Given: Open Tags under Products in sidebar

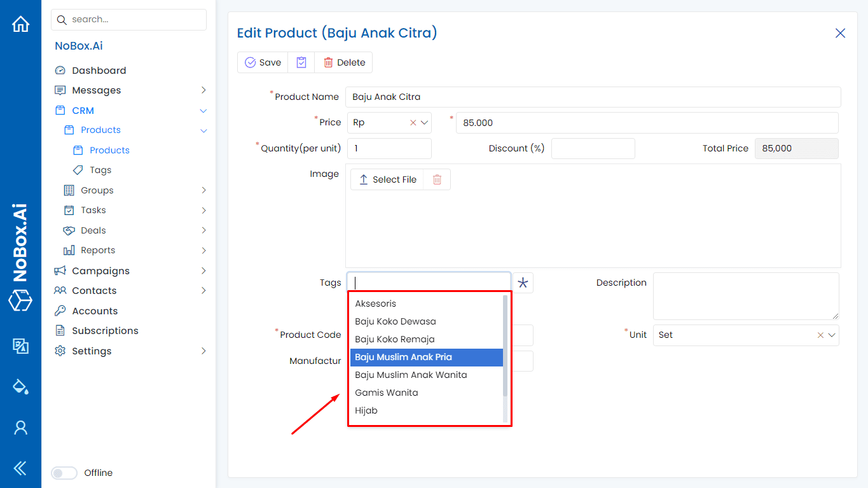Looking at the screenshot, I should pyautogui.click(x=100, y=170).
